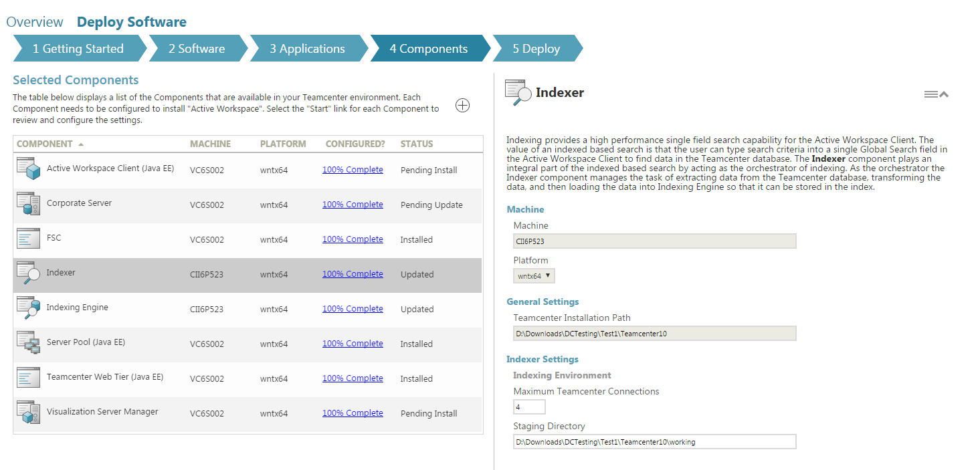Select the FSC row name

[54, 238]
